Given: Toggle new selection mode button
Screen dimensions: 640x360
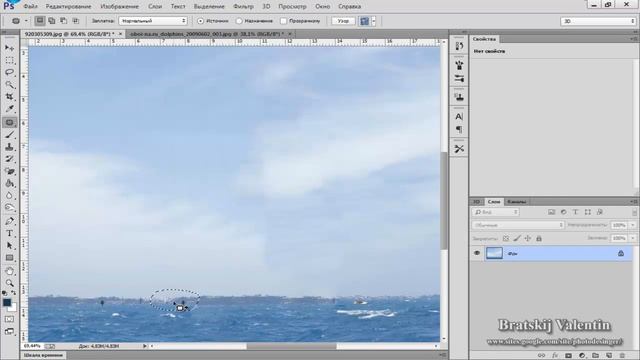Looking at the screenshot, I should click(40, 21).
